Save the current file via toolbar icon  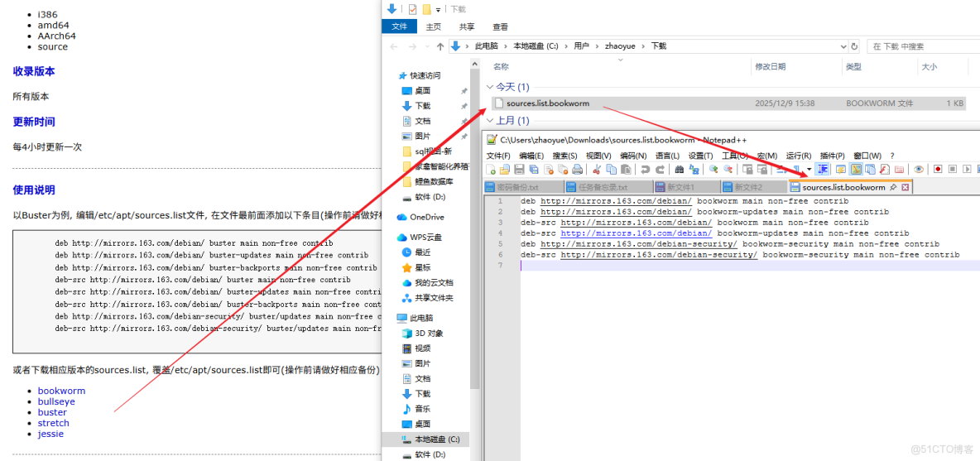point(519,170)
